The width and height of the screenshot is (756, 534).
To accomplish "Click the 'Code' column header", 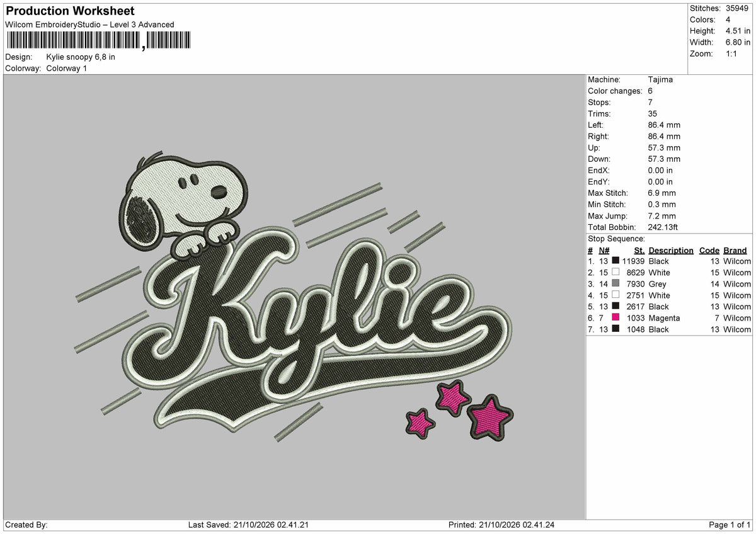I will pos(709,250).
